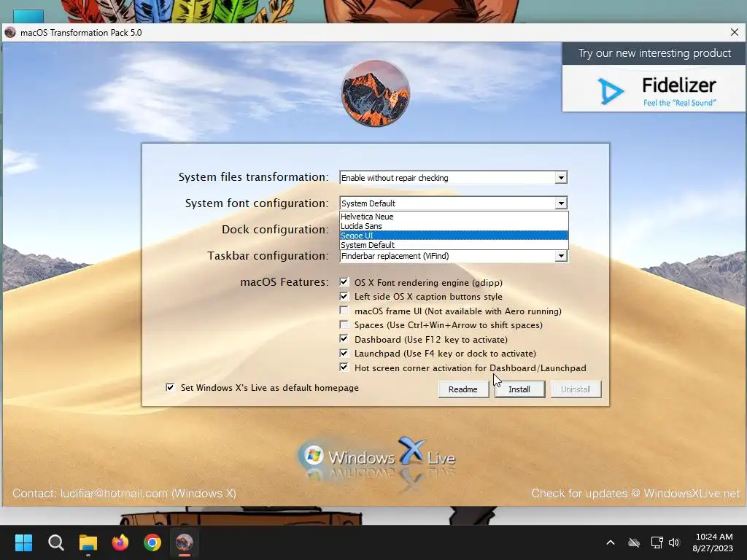Screen dimensions: 747x560
Task: Select Segoe UI font option
Action: point(454,236)
